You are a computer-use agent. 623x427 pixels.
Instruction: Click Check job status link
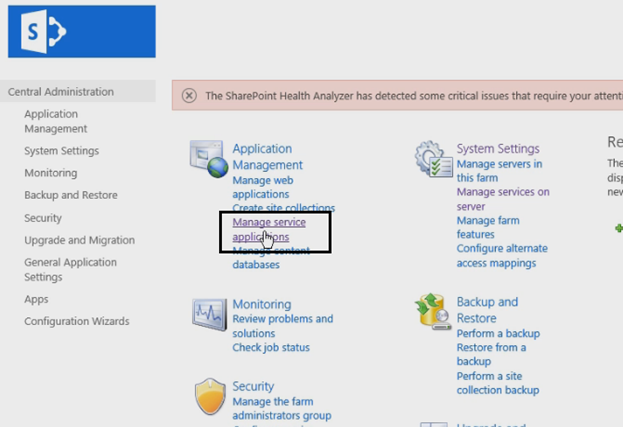(x=271, y=348)
